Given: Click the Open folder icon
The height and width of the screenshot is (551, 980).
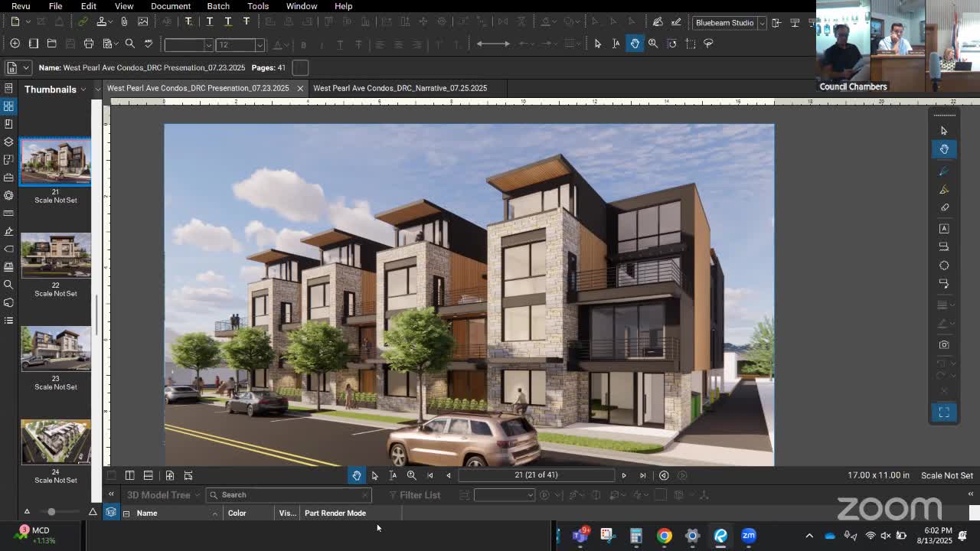Looking at the screenshot, I should point(52,44).
